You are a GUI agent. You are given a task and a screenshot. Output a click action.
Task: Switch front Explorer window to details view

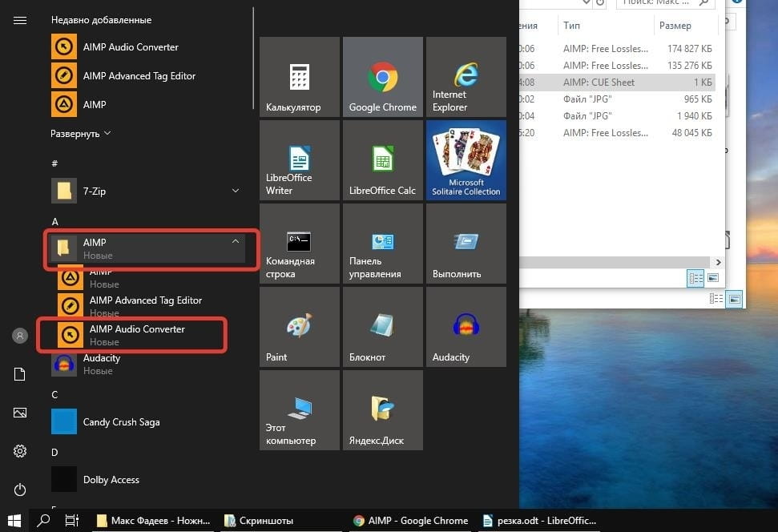click(695, 278)
